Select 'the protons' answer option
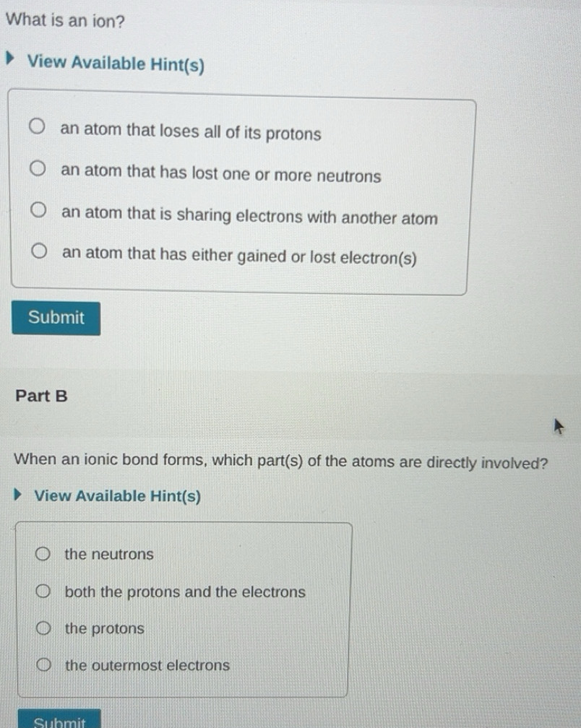 [x=43, y=627]
